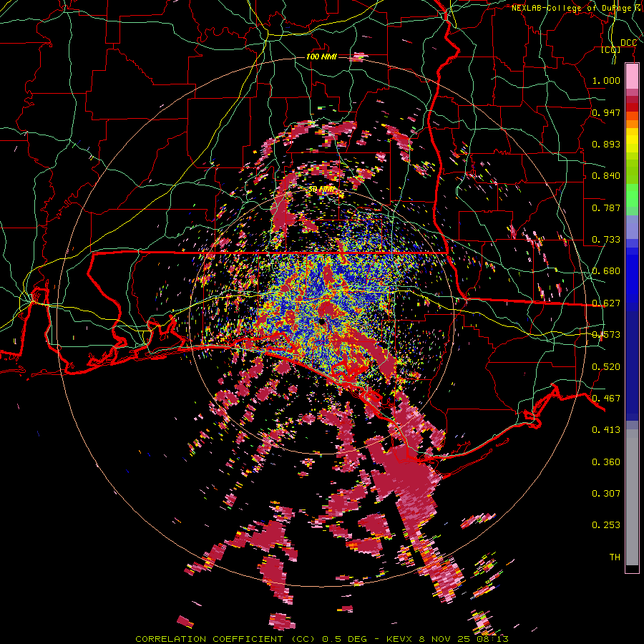Select the 0.467 legend label
The image size is (644, 644).
(606, 398)
